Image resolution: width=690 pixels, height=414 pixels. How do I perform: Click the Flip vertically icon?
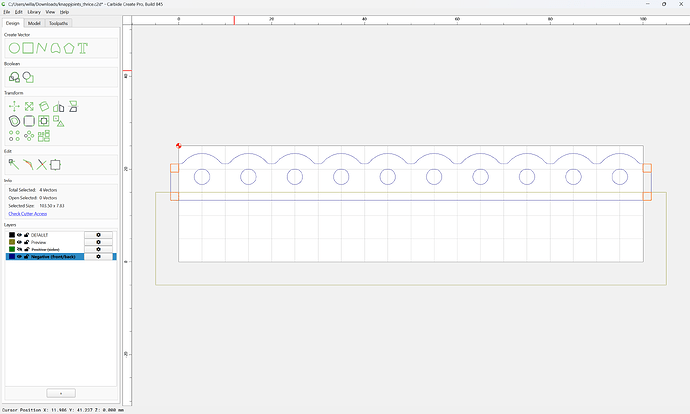point(73,106)
